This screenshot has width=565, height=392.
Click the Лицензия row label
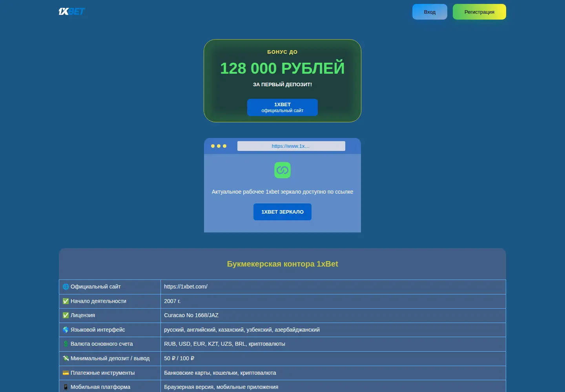(x=83, y=315)
